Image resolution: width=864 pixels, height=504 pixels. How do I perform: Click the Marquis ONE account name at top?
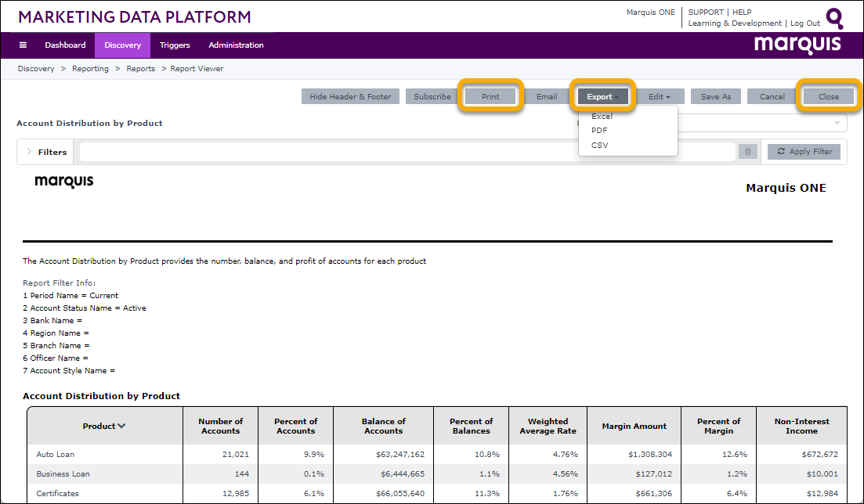click(651, 12)
